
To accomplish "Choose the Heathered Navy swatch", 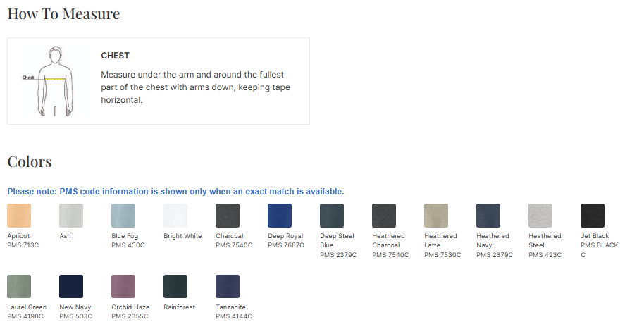I will 488,216.
